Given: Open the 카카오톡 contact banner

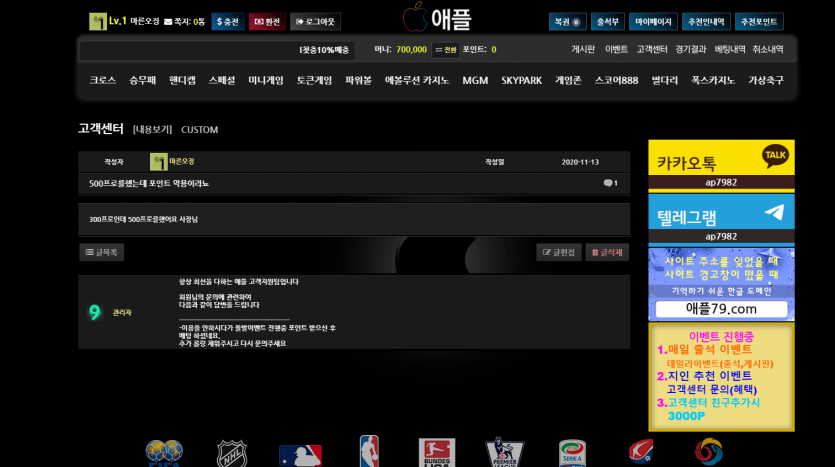Looking at the screenshot, I should (721, 165).
